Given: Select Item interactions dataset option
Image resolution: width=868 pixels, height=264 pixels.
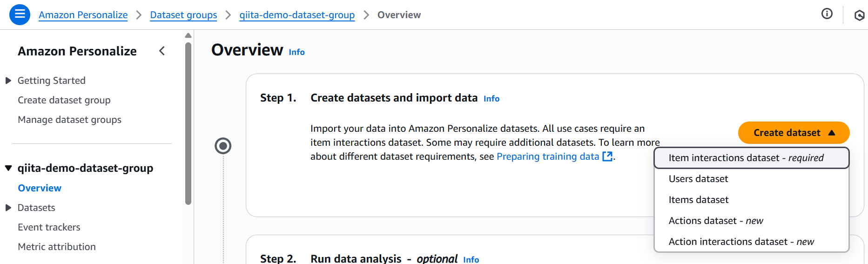Looking at the screenshot, I should (x=746, y=158).
